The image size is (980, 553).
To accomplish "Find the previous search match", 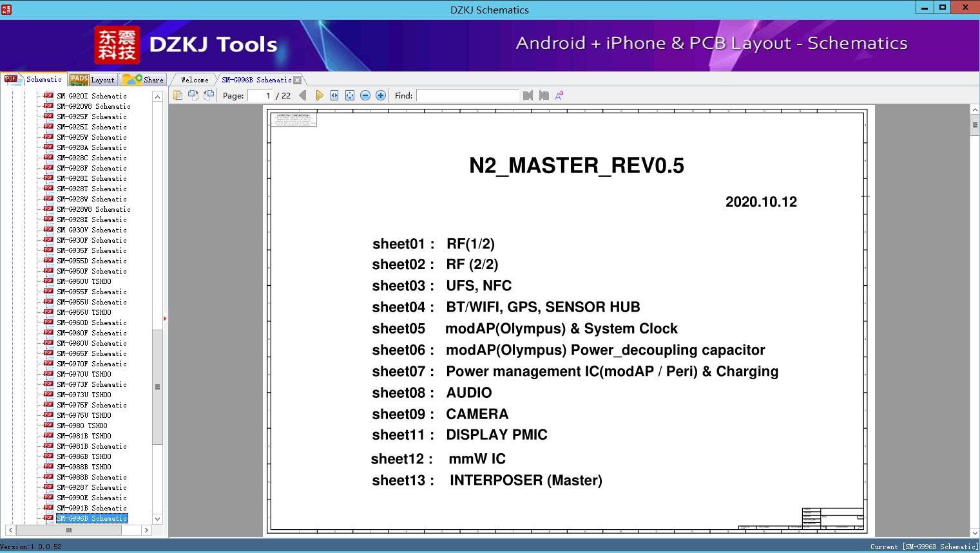I will click(x=528, y=95).
